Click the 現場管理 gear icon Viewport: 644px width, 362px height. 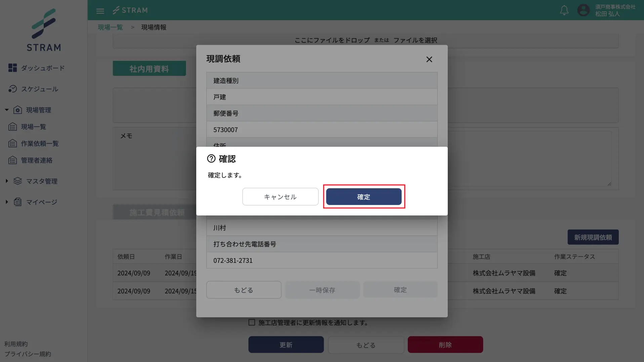point(18,110)
